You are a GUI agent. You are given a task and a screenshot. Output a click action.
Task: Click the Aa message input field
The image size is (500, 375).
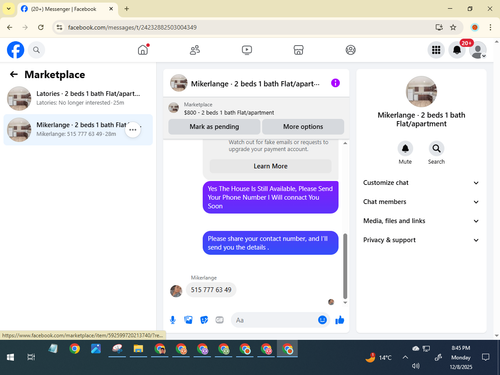tap(274, 320)
